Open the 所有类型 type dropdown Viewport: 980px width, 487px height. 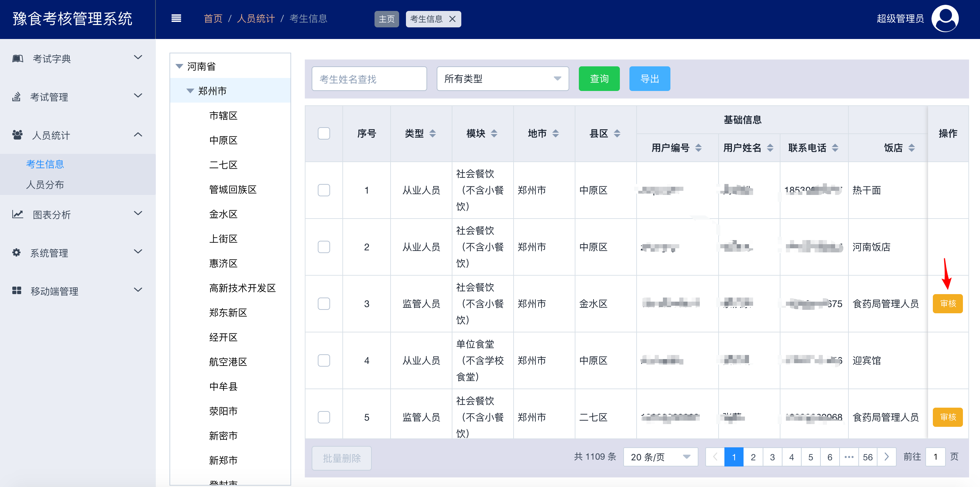pyautogui.click(x=502, y=78)
